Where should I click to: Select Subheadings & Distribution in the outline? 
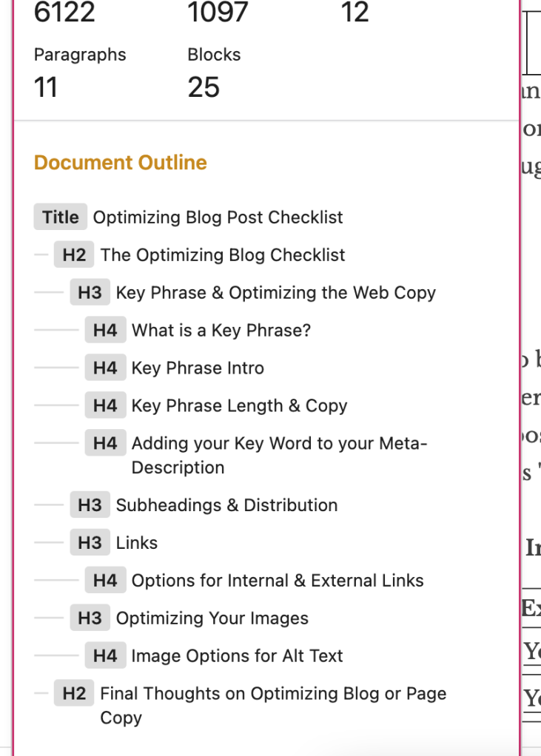coord(226,505)
